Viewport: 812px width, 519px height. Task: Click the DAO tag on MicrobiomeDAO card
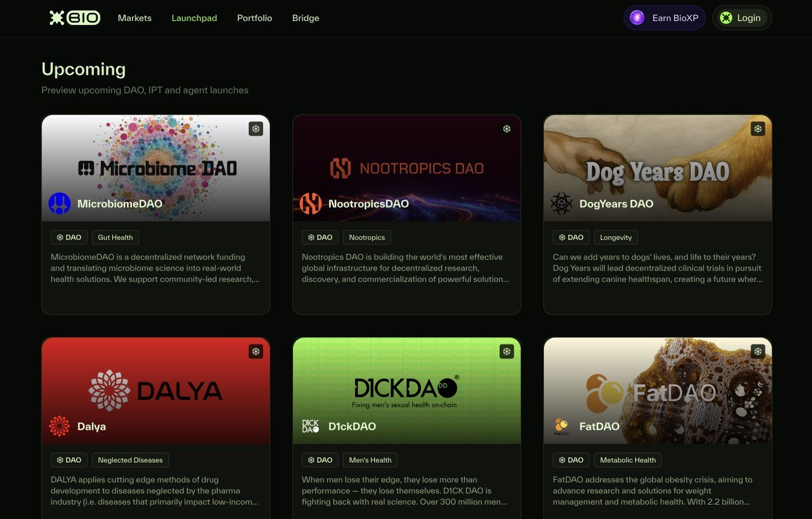click(69, 238)
